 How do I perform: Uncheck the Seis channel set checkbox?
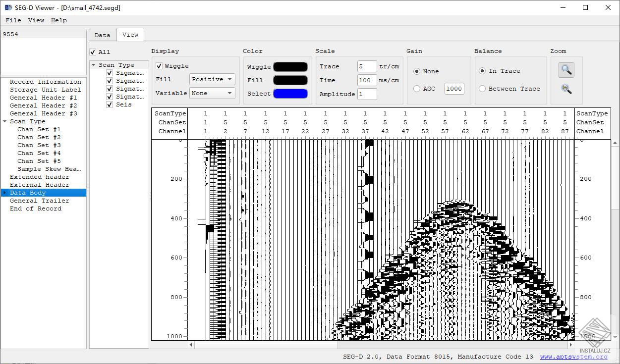[110, 104]
